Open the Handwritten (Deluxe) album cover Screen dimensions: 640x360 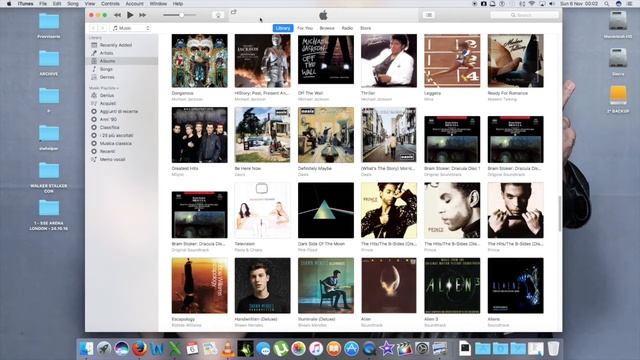262,285
